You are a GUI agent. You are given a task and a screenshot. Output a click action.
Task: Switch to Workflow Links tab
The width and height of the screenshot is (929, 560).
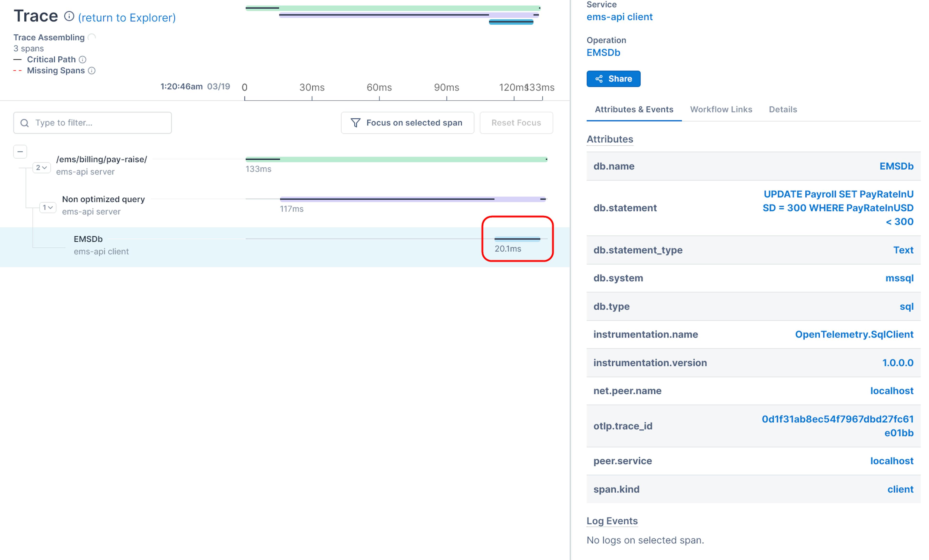[x=721, y=109]
